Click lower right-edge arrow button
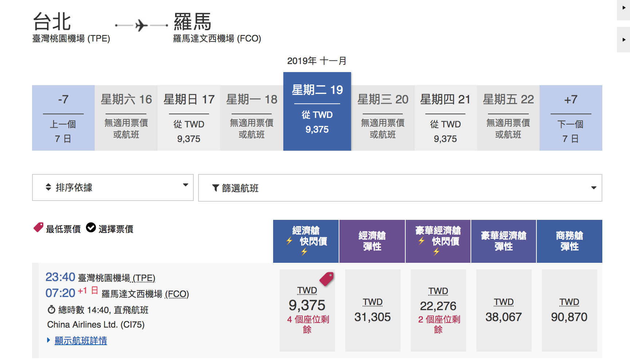This screenshot has height=364, width=630. [x=623, y=40]
